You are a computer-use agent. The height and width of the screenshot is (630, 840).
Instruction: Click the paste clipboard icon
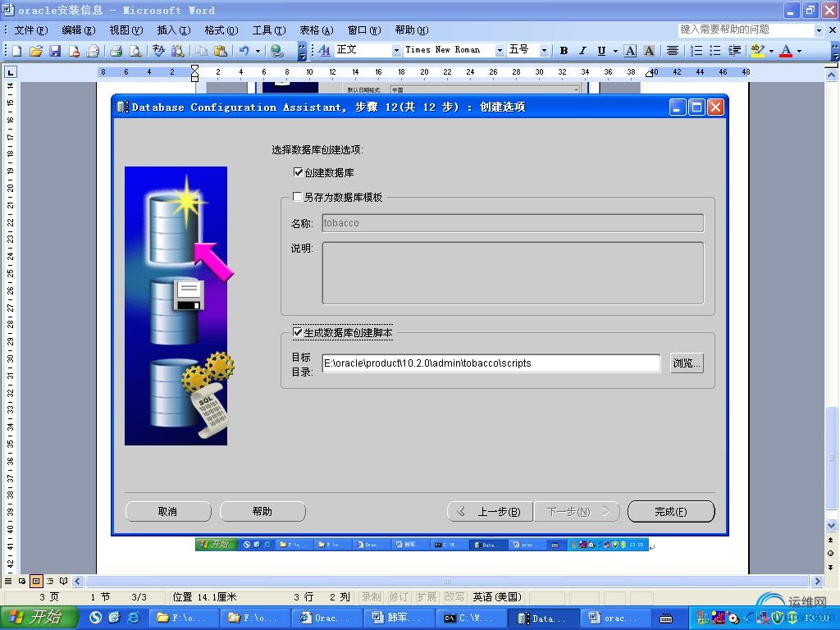(x=220, y=50)
